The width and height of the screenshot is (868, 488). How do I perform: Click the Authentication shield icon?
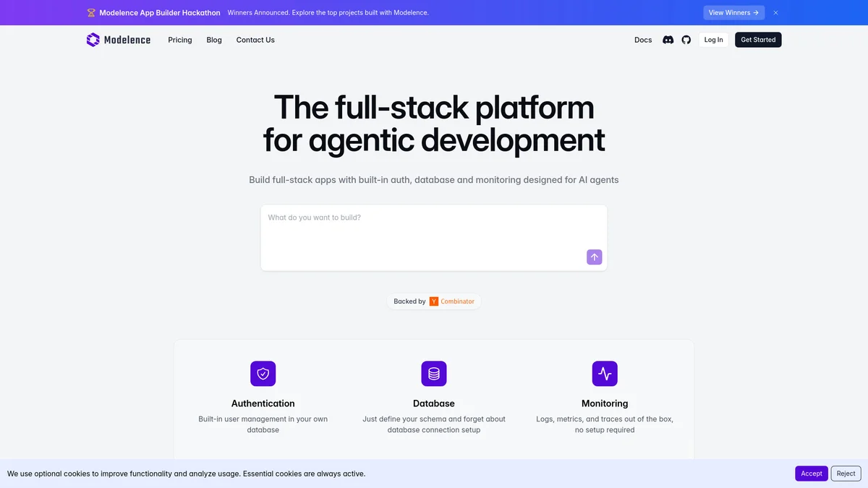click(x=263, y=374)
